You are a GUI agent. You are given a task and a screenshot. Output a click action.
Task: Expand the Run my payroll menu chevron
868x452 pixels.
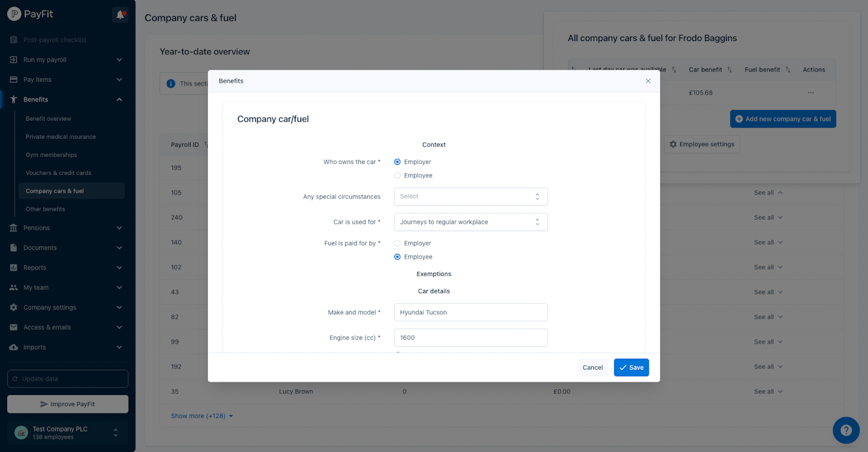click(x=119, y=60)
